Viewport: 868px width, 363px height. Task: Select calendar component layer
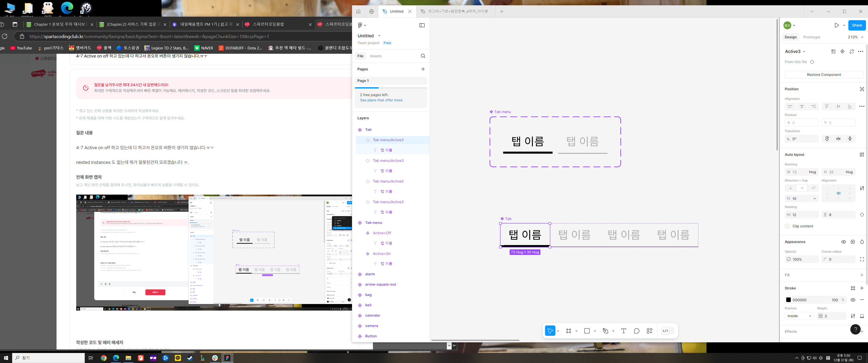pyautogui.click(x=372, y=316)
